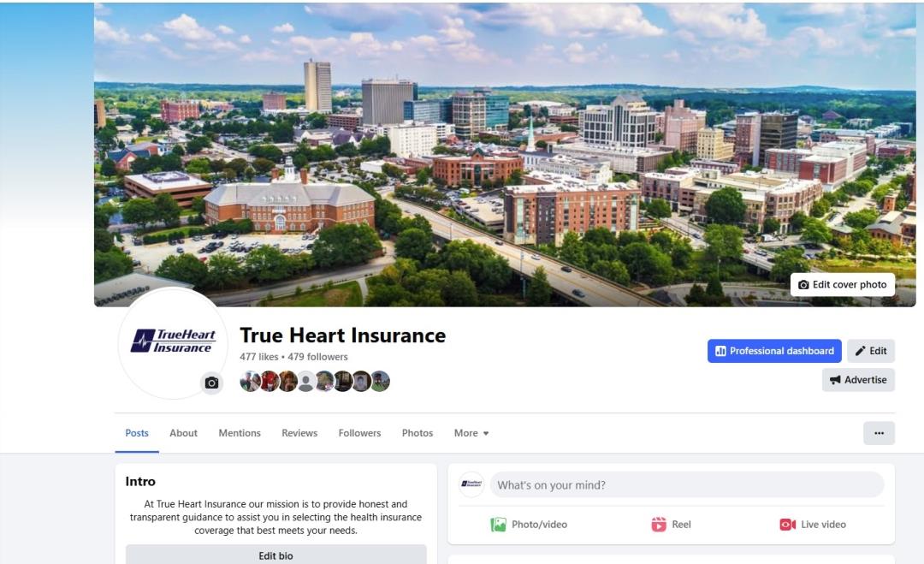Click the Advertise megaphone button
Image resolution: width=924 pixels, height=564 pixels.
click(858, 379)
